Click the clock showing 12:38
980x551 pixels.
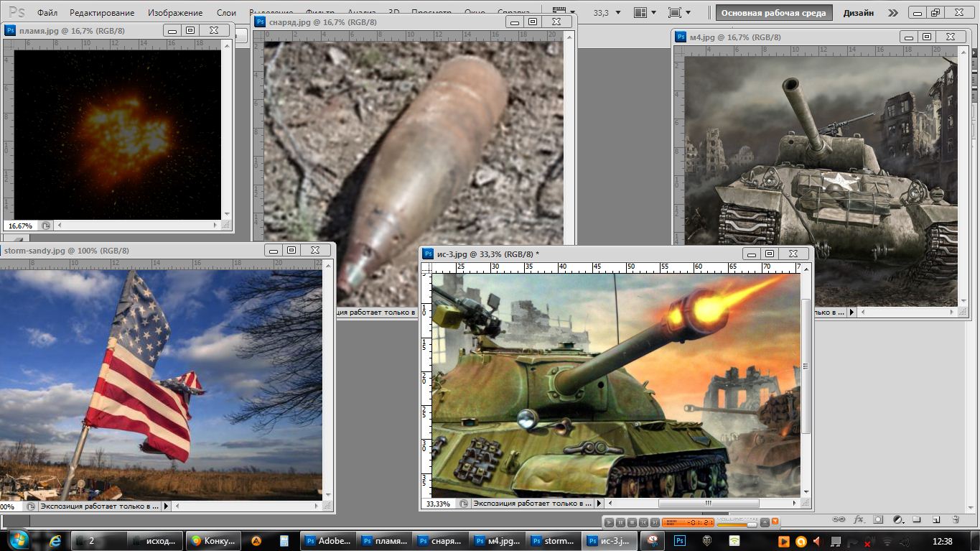click(x=942, y=541)
